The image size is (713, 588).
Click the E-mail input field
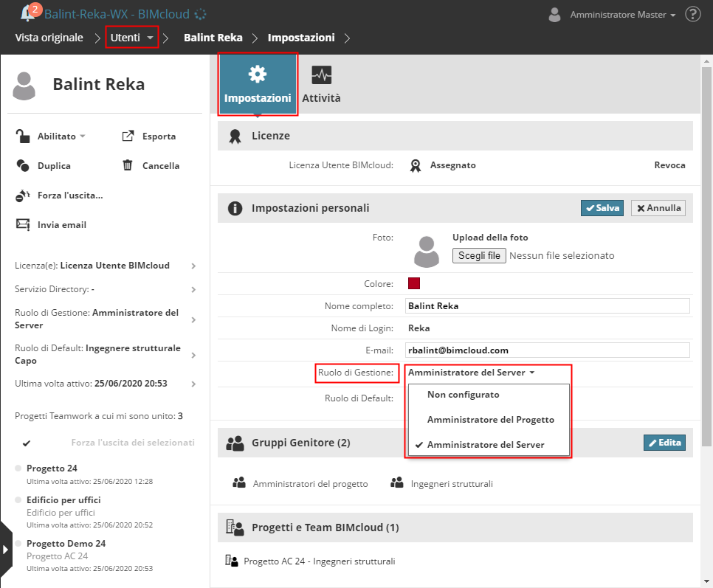[547, 350]
